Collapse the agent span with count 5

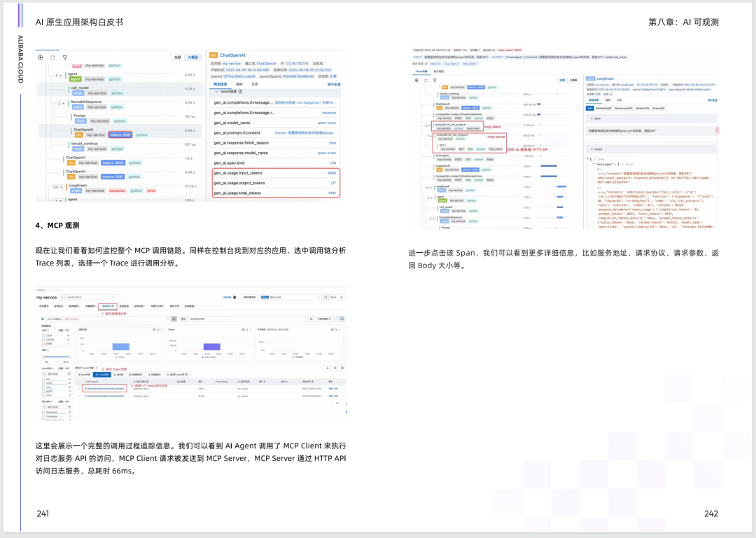59,75
